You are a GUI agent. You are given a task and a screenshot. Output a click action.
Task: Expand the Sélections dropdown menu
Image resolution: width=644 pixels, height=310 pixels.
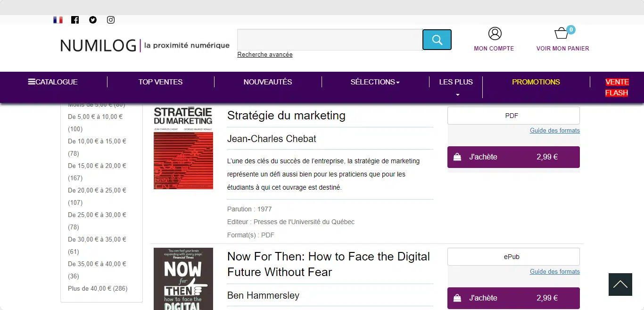click(375, 82)
